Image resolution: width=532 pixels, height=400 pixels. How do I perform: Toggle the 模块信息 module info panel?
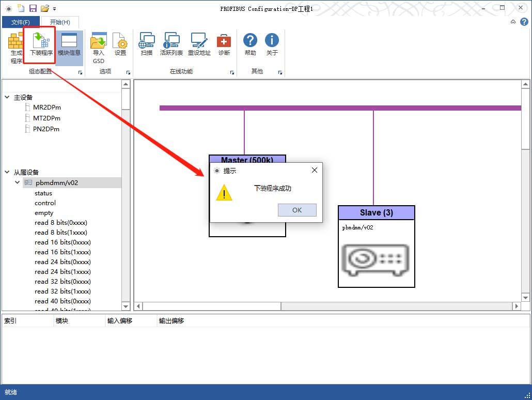point(69,45)
